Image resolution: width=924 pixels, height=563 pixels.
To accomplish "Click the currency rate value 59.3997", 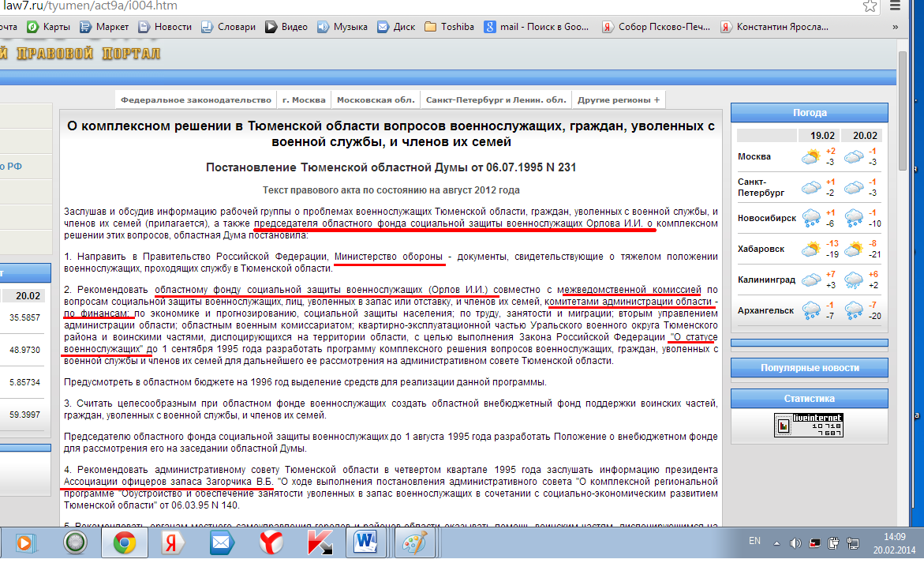I will point(24,415).
